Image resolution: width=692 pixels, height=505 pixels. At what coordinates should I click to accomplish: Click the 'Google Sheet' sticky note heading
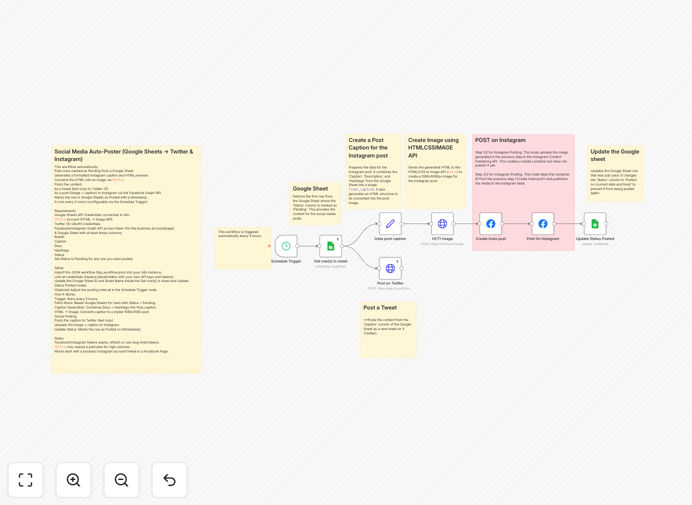pyautogui.click(x=310, y=188)
